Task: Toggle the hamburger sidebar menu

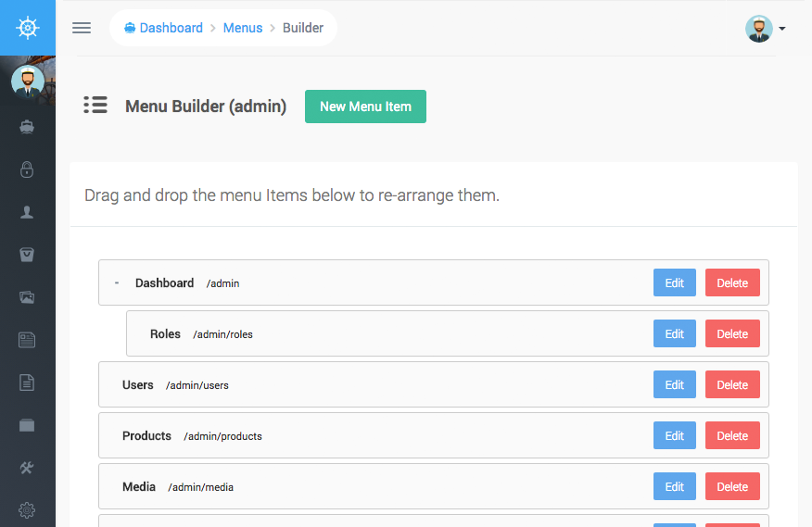Action: coord(82,28)
